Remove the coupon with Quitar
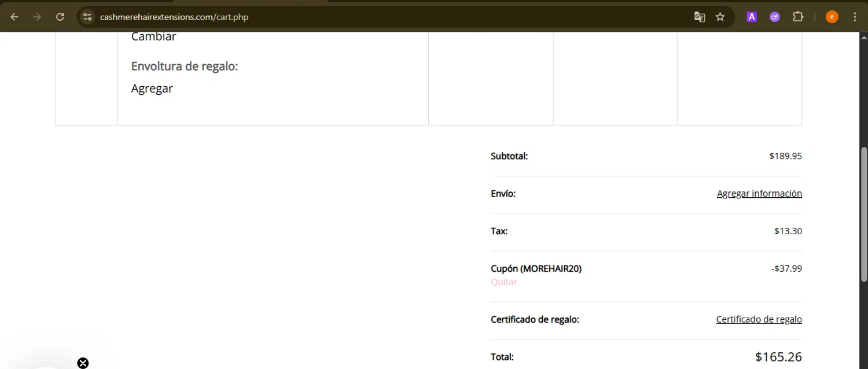 pyautogui.click(x=503, y=282)
